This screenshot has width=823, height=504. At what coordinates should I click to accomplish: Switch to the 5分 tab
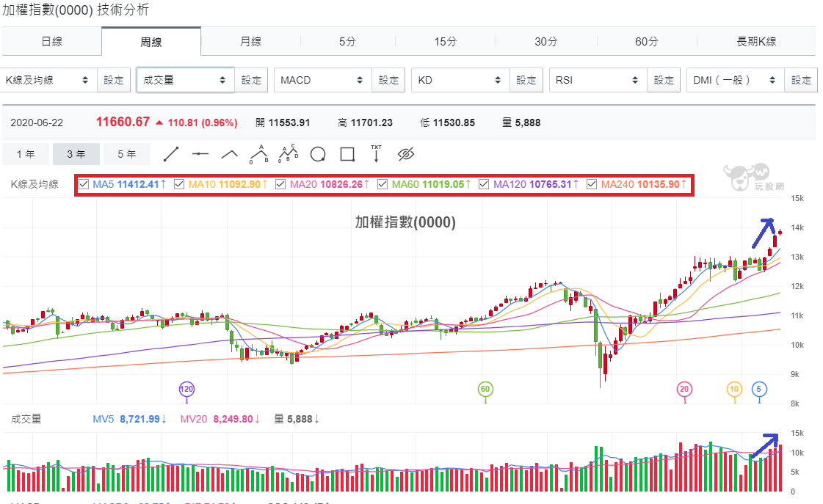347,41
